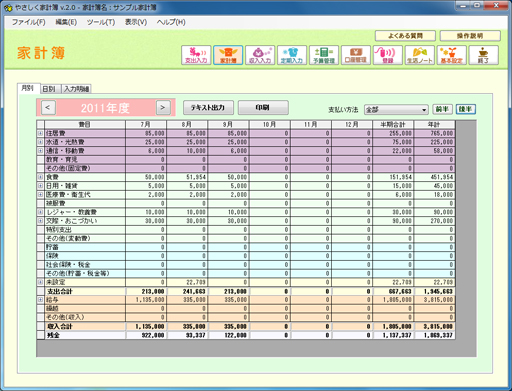The height and width of the screenshot is (391, 512).
Task: Open the 支出入力 expense entry screen
Action: coord(196,55)
